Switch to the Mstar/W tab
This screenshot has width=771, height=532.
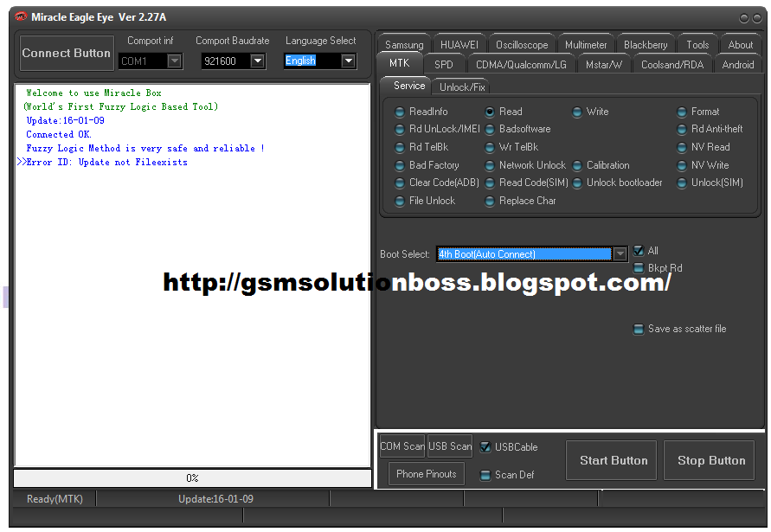[604, 64]
